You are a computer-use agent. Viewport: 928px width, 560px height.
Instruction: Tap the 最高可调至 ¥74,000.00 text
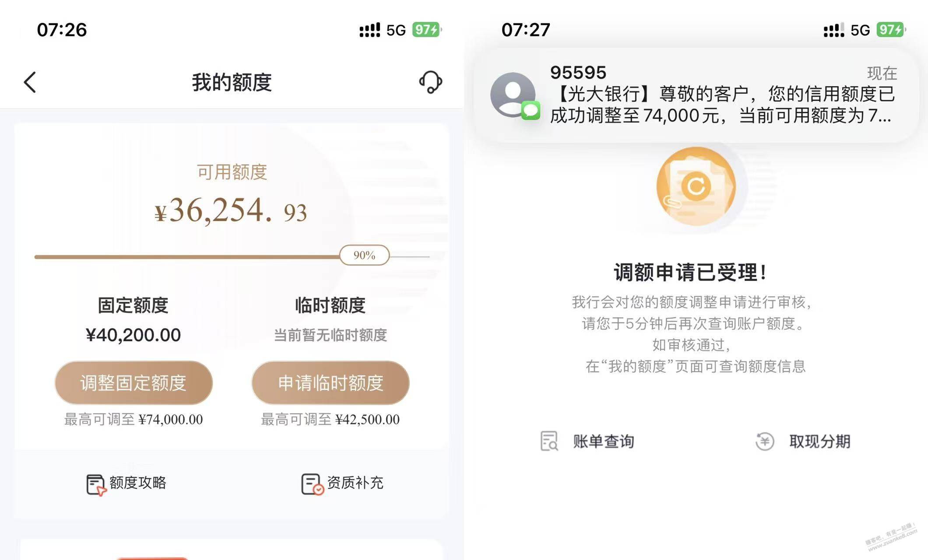click(134, 419)
